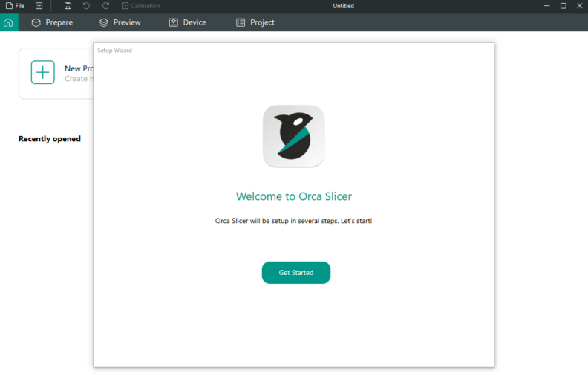This screenshot has height=391, width=588.
Task: Switch to the Device tab
Action: (188, 22)
